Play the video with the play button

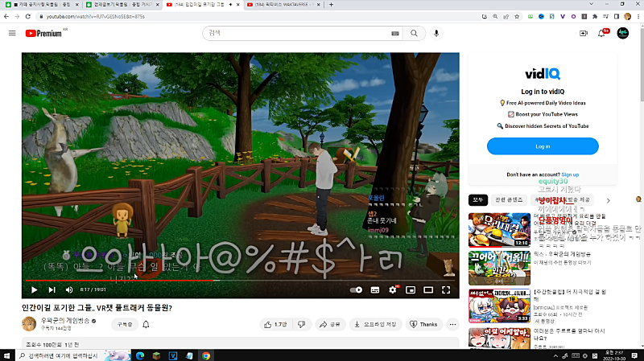click(x=34, y=289)
